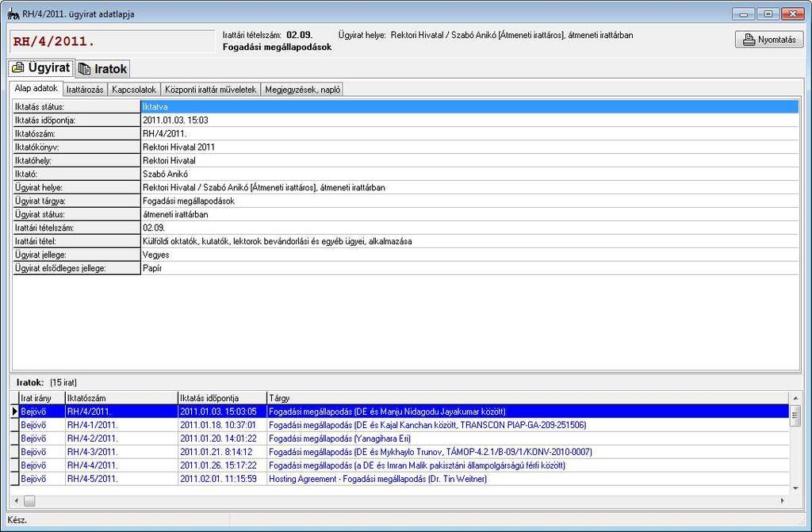Image resolution: width=812 pixels, height=532 pixels.
Task: Sort by Iktatószám column header
Action: tap(121, 398)
